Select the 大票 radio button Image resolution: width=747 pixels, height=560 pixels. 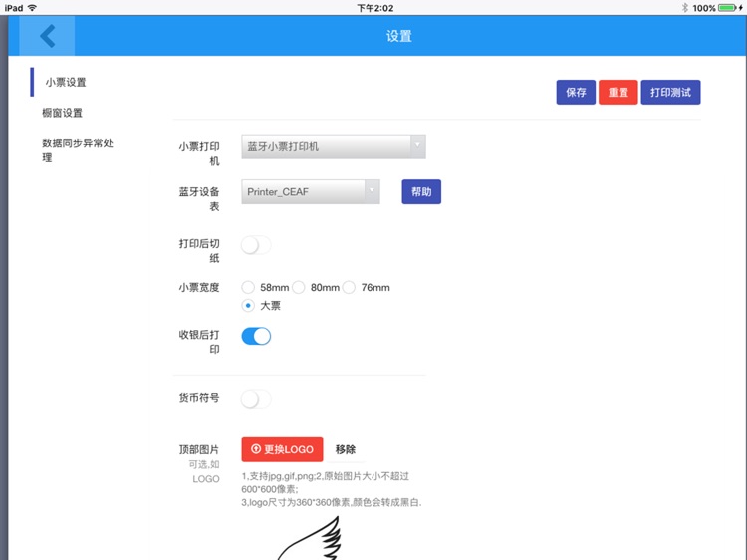tap(248, 306)
